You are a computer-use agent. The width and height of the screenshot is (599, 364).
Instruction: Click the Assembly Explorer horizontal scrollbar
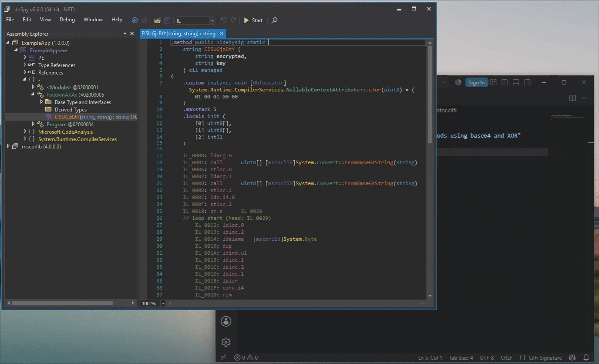63,303
